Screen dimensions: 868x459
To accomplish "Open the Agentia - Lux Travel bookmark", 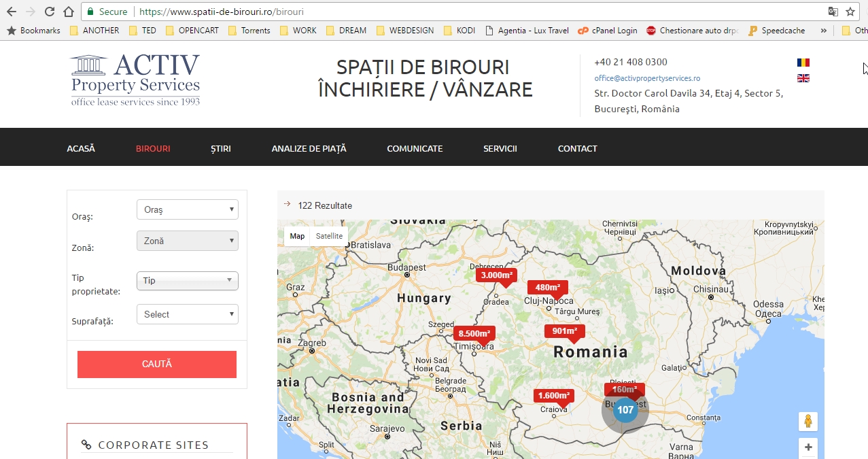I will tap(527, 31).
